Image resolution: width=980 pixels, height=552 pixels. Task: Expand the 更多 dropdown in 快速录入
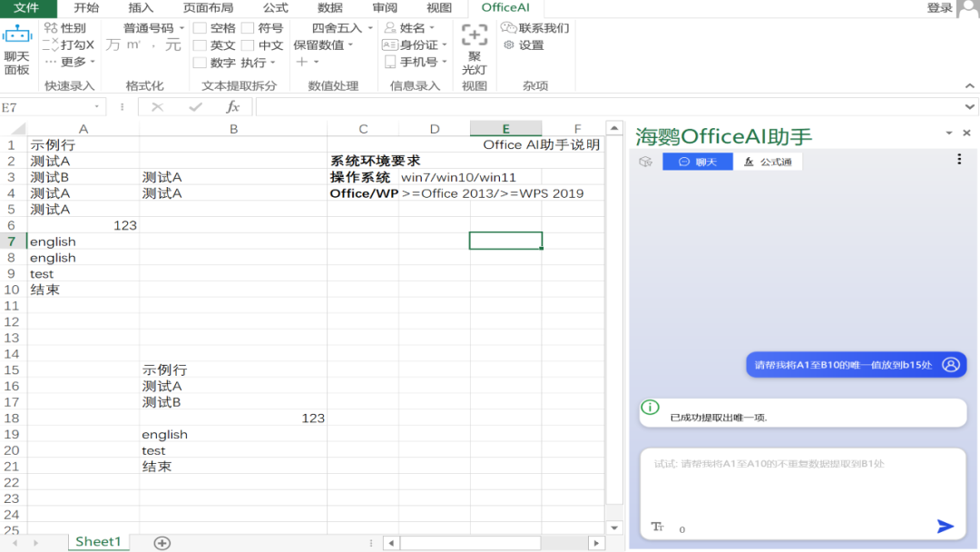72,62
